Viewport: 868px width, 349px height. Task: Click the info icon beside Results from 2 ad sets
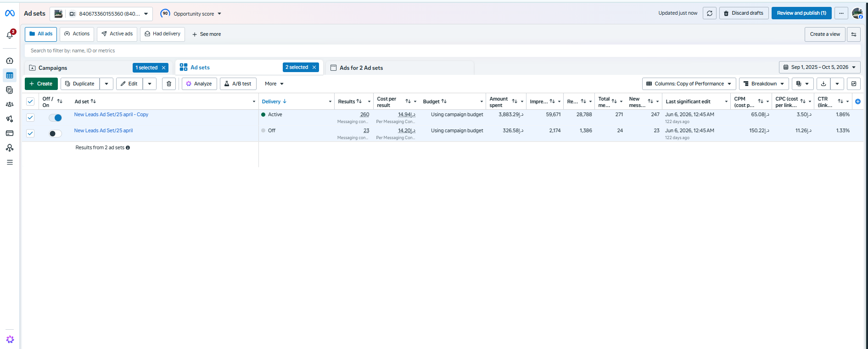click(x=128, y=147)
